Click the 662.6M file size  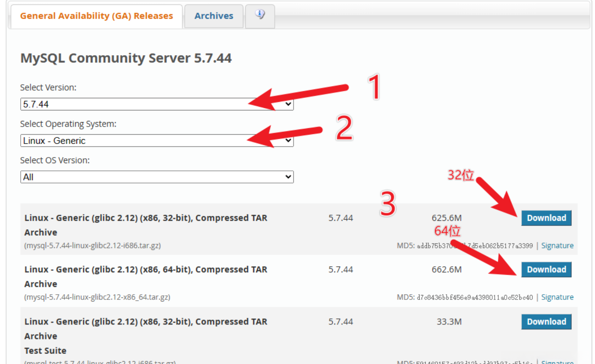coord(447,269)
